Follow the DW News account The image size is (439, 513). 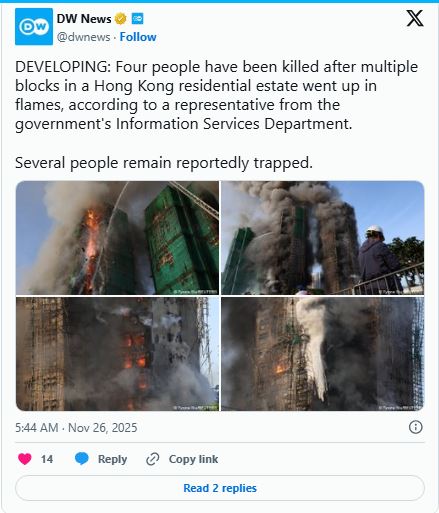coord(138,37)
